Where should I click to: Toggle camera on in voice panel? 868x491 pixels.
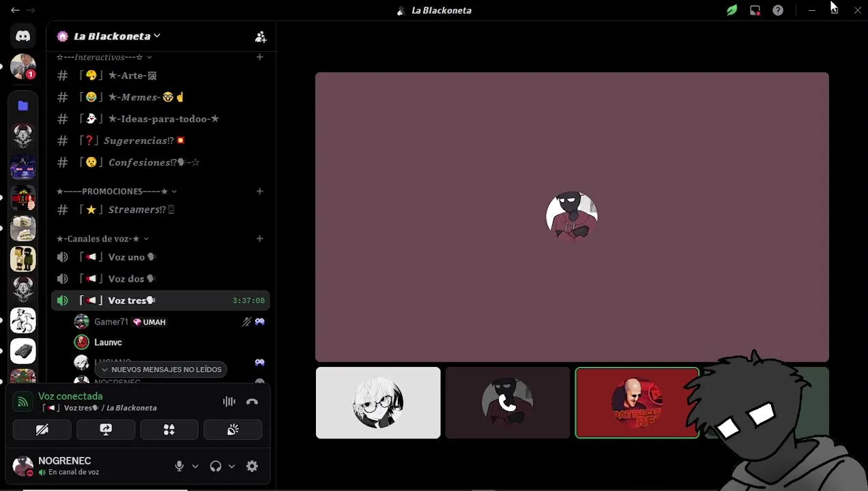click(42, 430)
